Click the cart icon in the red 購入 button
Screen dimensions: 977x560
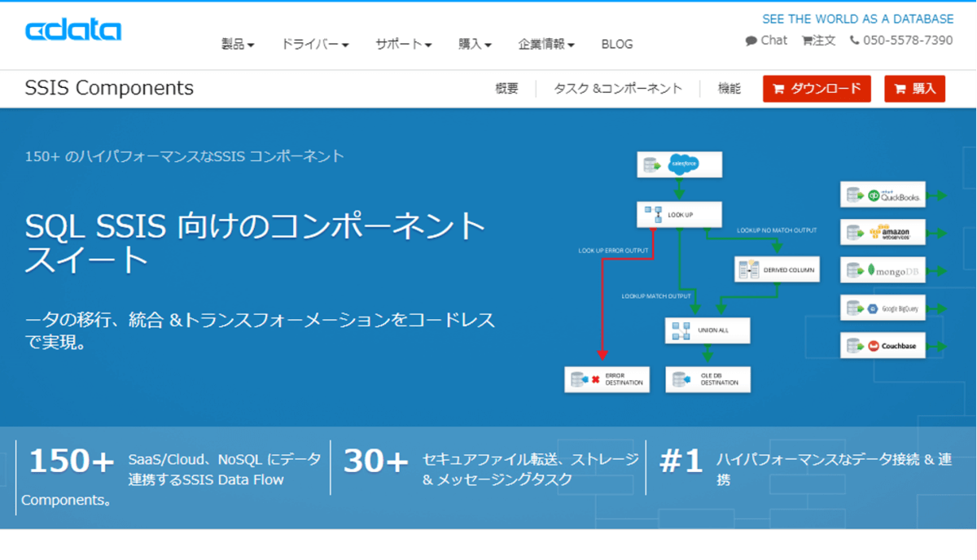900,89
